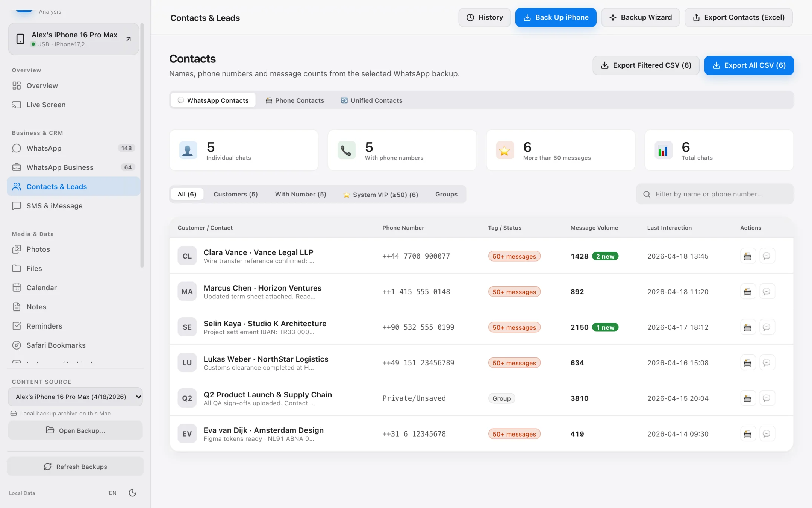Start Back Up iPhone
The height and width of the screenshot is (508, 812).
point(556,17)
